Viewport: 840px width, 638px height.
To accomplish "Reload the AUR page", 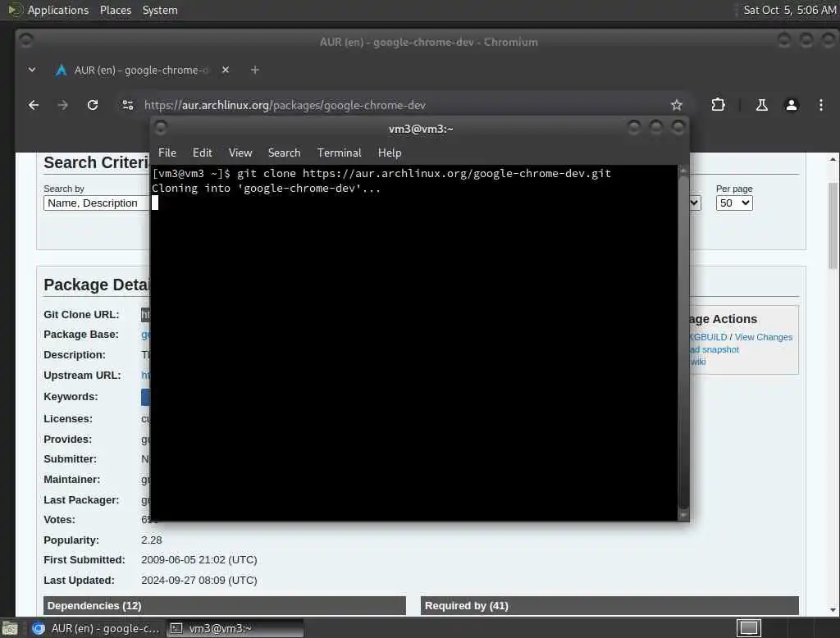I will tap(93, 105).
